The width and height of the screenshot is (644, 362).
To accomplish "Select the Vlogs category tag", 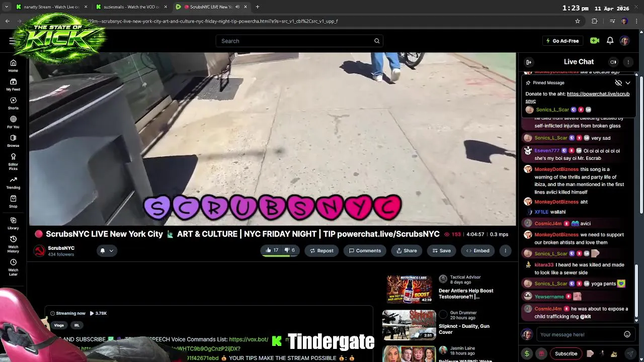I will pos(59,325).
